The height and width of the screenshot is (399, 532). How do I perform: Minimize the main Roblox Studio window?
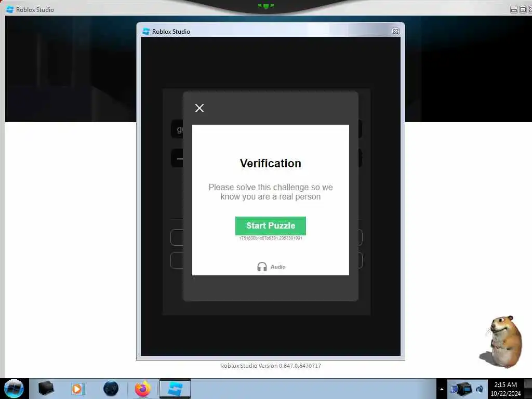[514, 10]
